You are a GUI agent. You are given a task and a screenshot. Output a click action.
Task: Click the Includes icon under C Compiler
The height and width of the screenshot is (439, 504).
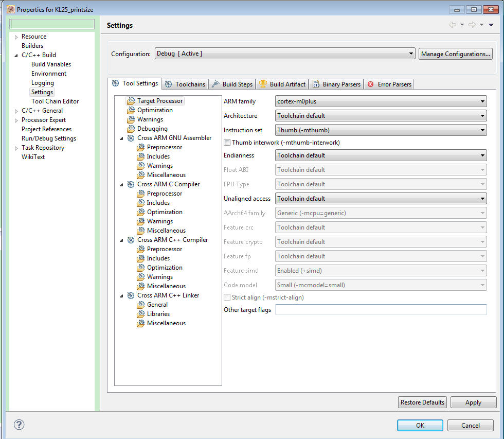pyautogui.click(x=140, y=203)
